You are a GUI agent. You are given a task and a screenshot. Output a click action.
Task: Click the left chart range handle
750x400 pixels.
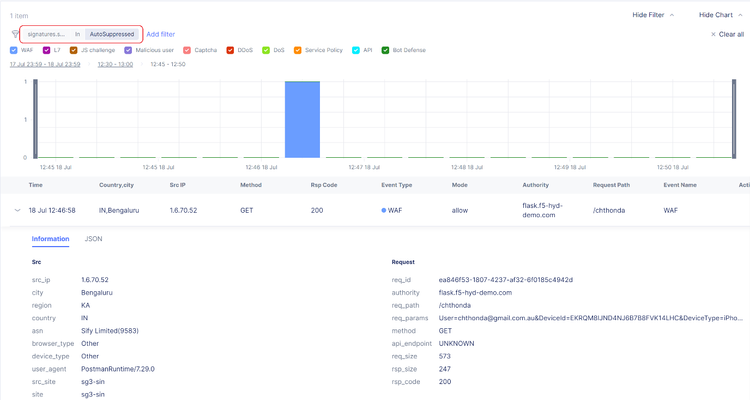tap(35, 119)
